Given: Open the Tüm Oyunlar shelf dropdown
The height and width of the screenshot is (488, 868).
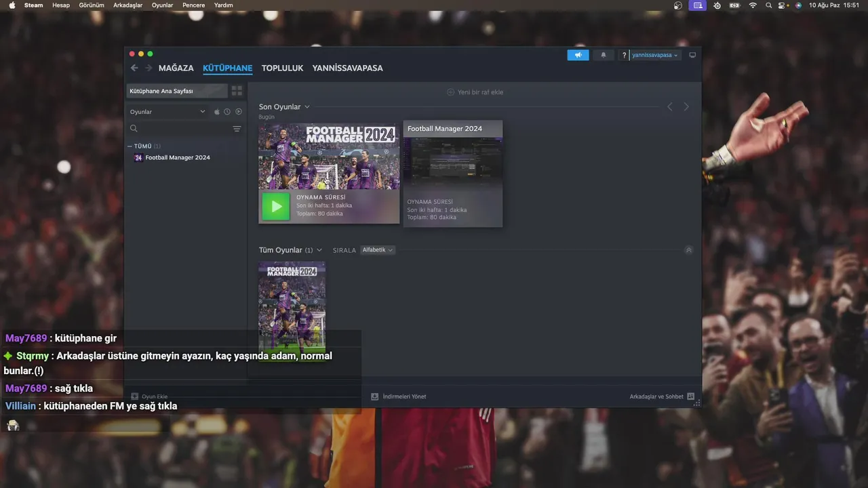Looking at the screenshot, I should click(x=319, y=250).
